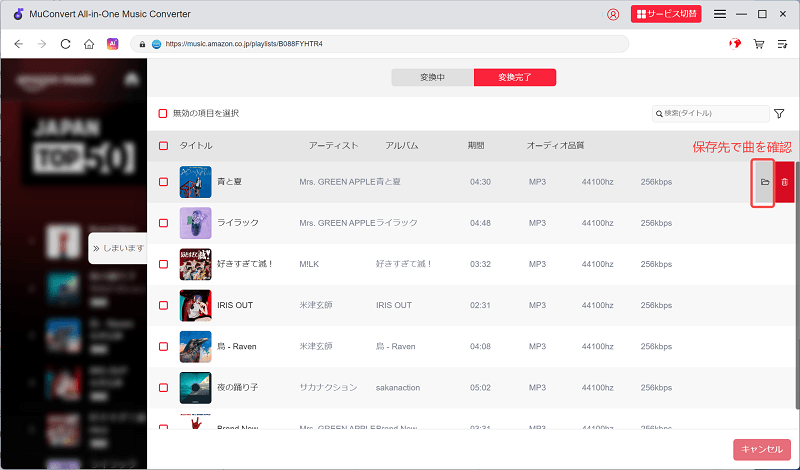
Task: Click the URL address field
Action: pyautogui.click(x=380, y=44)
